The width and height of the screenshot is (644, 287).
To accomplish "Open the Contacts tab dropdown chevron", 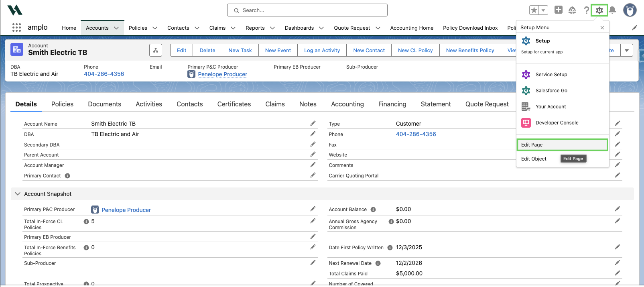I will [x=197, y=28].
